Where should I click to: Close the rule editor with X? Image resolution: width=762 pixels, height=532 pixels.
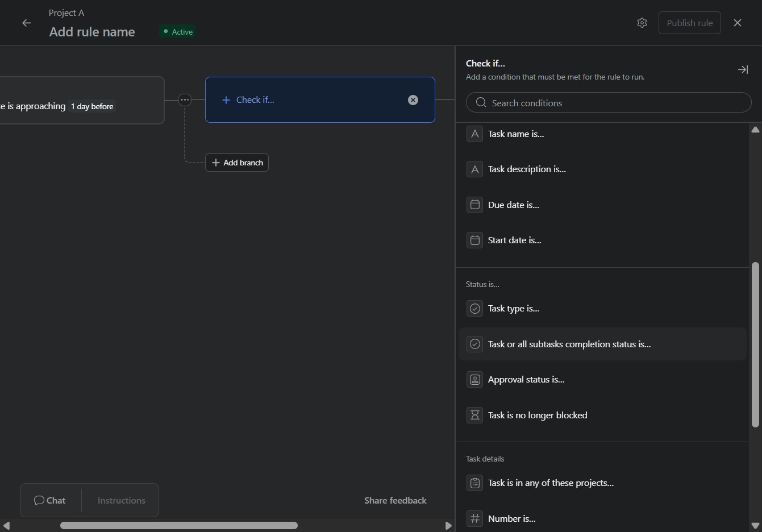(x=738, y=23)
